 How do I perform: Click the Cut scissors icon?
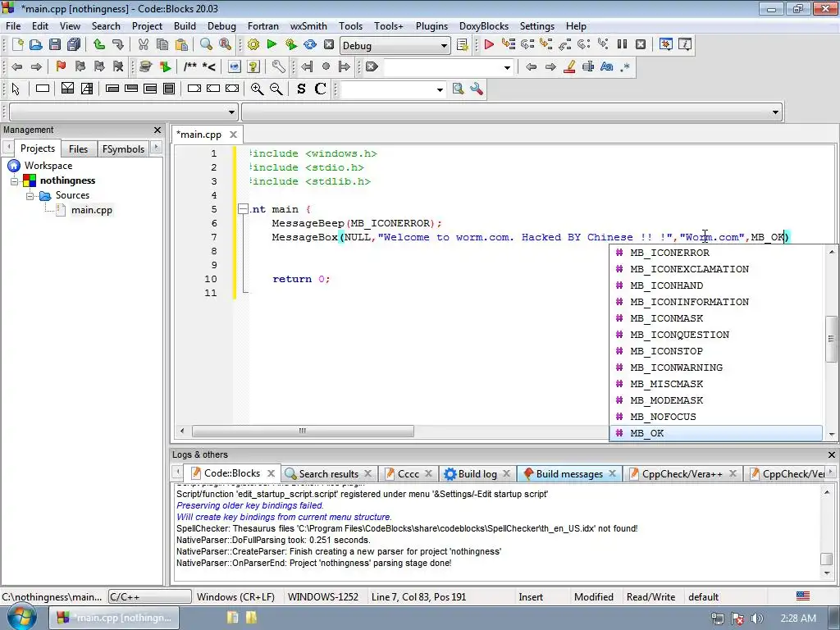(143, 44)
